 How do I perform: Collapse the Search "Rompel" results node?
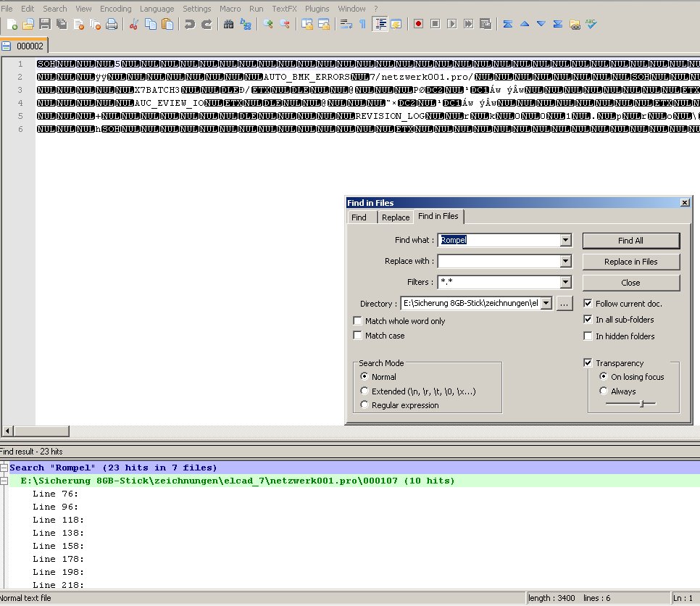[4, 468]
